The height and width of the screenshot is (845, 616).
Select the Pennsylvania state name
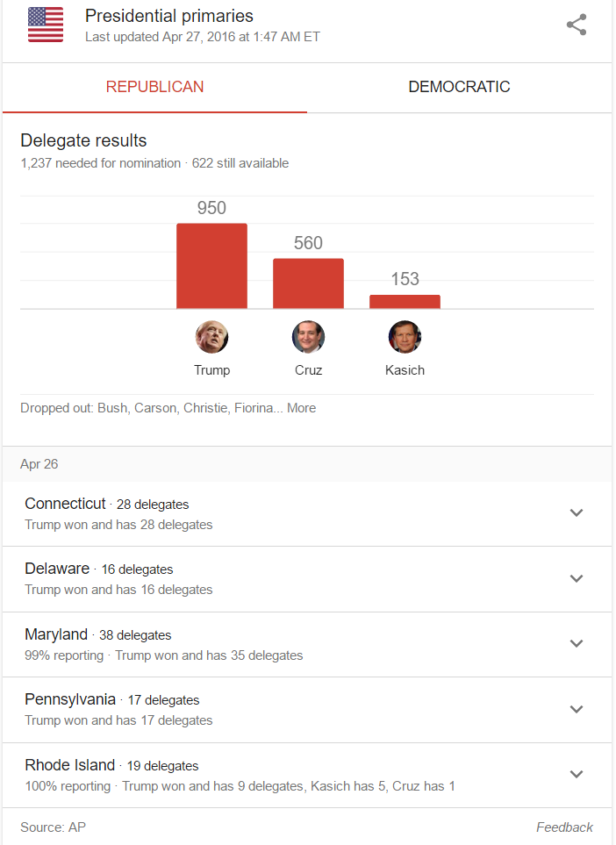(70, 699)
